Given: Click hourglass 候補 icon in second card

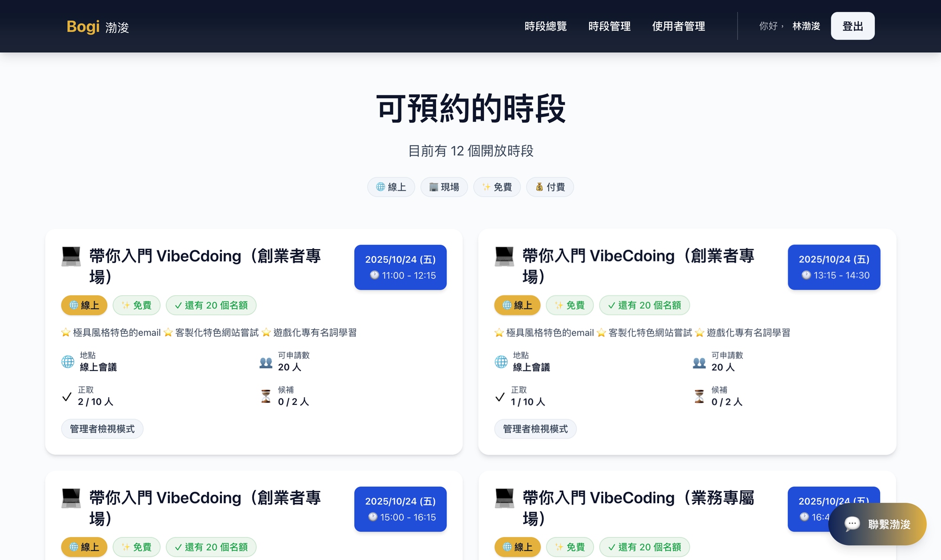Looking at the screenshot, I should [699, 396].
